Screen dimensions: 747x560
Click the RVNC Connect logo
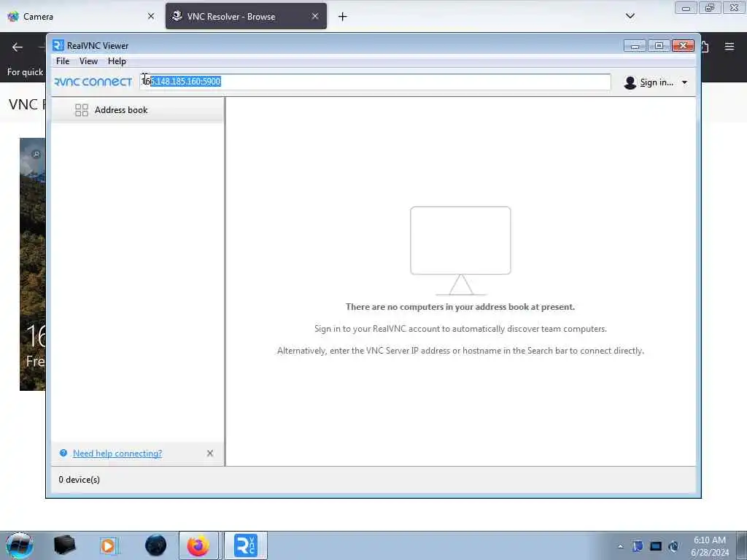click(93, 82)
